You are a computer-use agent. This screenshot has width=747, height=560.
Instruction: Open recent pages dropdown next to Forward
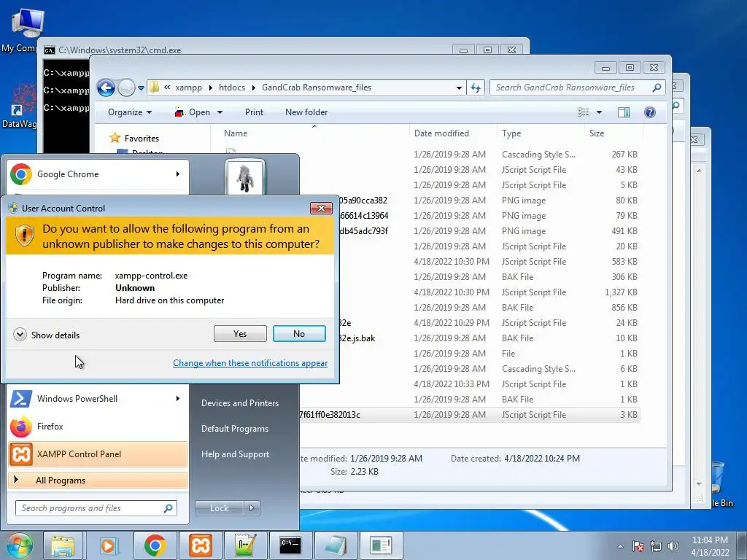pyautogui.click(x=141, y=88)
